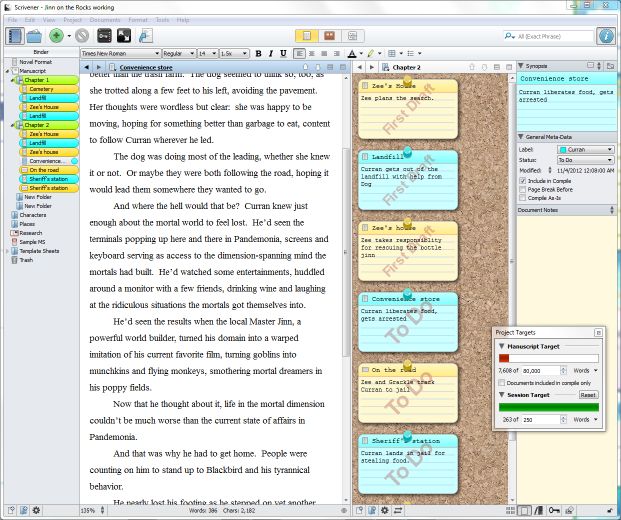Open the Inspector with the blue info icon
The width and height of the screenshot is (621, 520).
click(x=605, y=36)
